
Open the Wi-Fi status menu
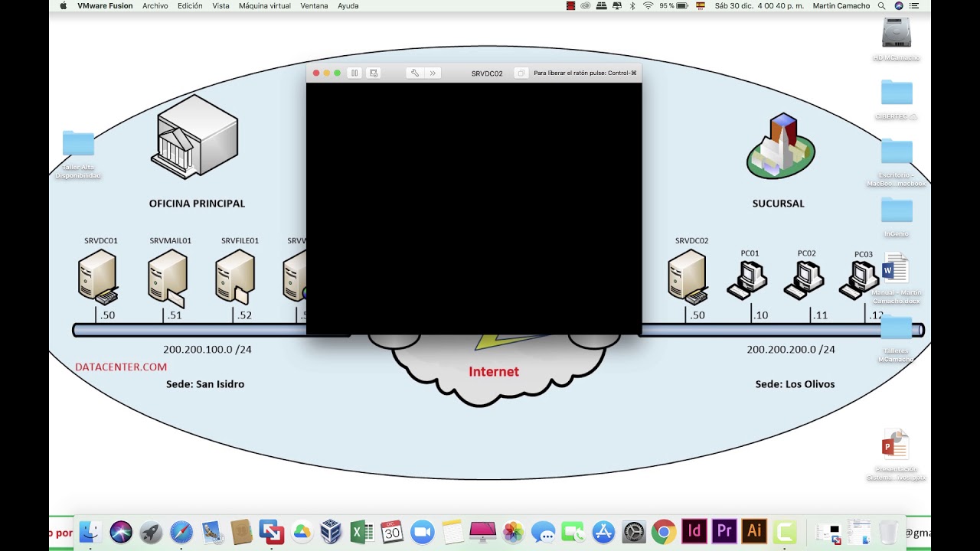click(648, 5)
